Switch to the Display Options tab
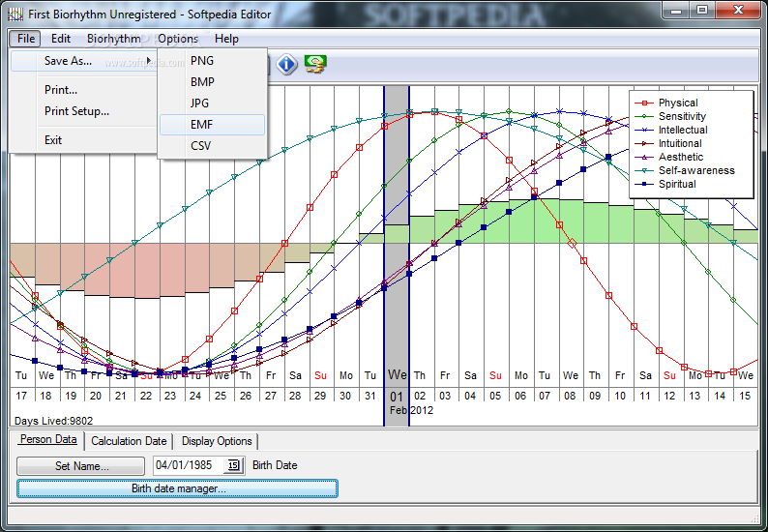This screenshot has width=768, height=532. click(217, 441)
